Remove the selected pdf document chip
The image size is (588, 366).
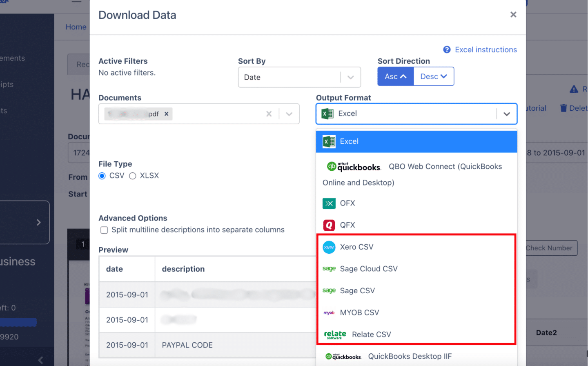167,114
